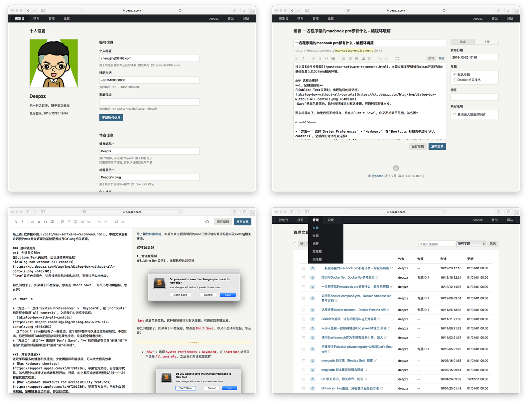Click Bold icon in the fullscreen editor toolbar
Viewport: 532px width, 403px height.
point(16,222)
